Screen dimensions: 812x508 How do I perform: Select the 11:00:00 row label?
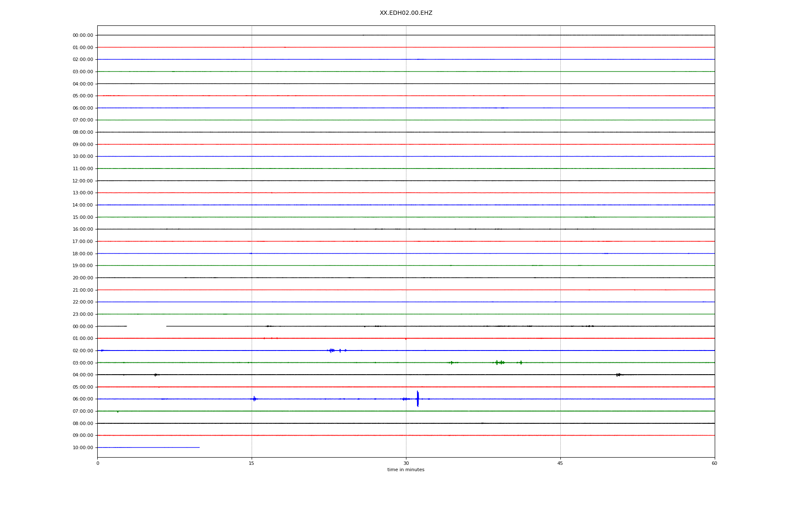pyautogui.click(x=83, y=169)
